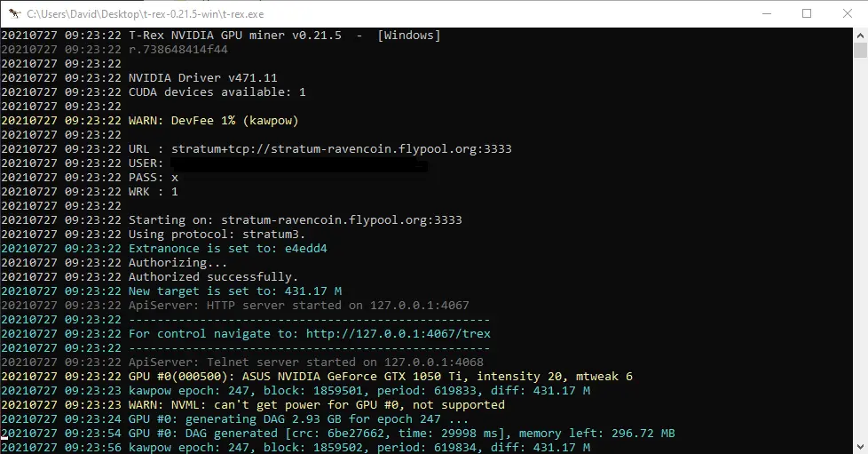The image size is (868, 454).
Task: Click the 'ApiServer: HTTP server started' line
Action: tap(234, 305)
